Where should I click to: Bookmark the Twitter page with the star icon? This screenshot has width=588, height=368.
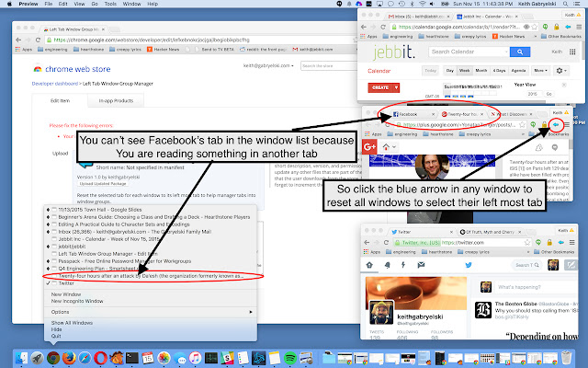tap(527, 243)
